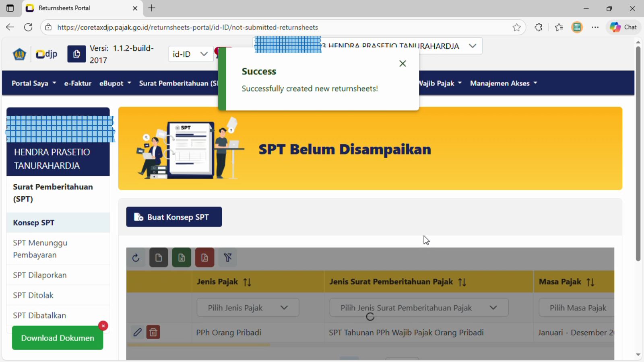644x362 pixels.
Task: Open Pilih Jenis Surat Pemberitahuan Pajak dropdown
Action: pyautogui.click(x=419, y=308)
